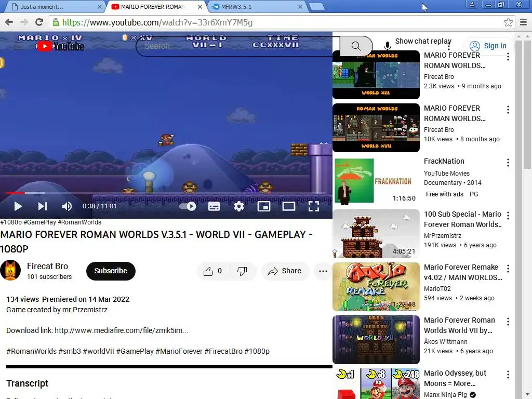Open World XVII Roman Worlds thumbnail
532x399 pixels.
tap(376, 128)
